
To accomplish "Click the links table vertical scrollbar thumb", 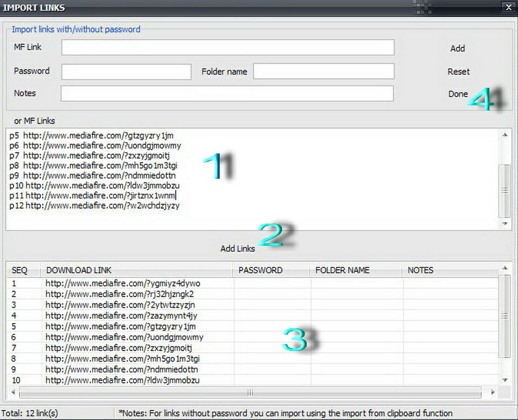I will click(x=505, y=316).
